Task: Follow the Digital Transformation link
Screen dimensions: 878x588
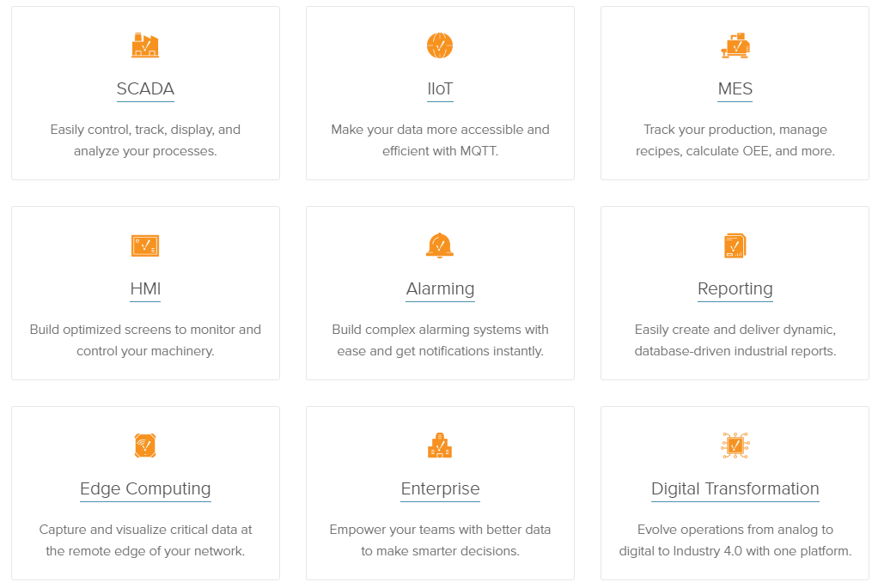Action: coord(735,489)
